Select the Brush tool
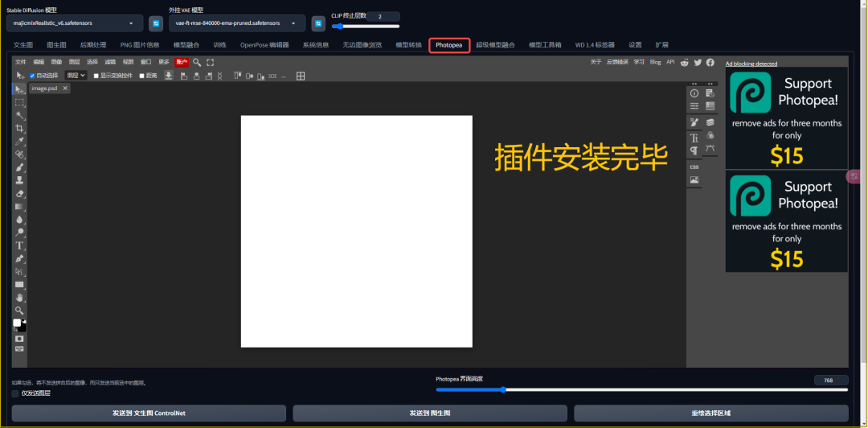868x428 pixels. tap(19, 167)
